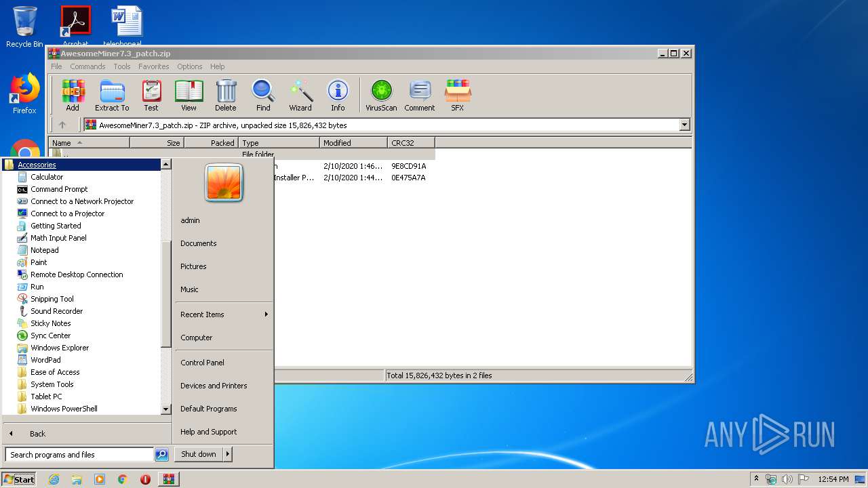868x488 pixels.
Task: Click Internet Explorer taskbar icon
Action: [54, 479]
